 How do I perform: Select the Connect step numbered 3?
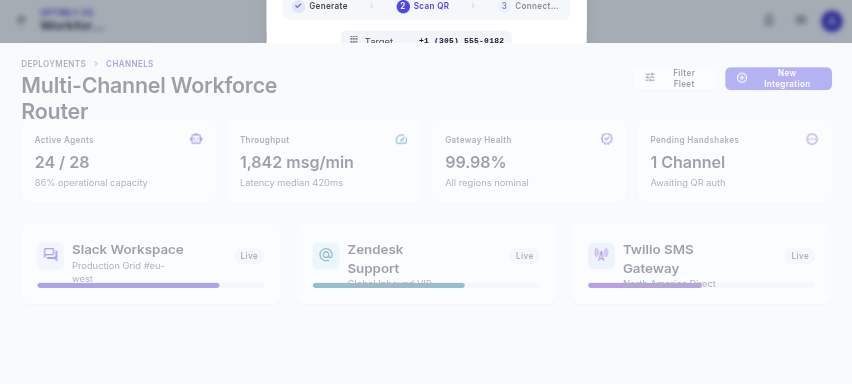tap(528, 6)
